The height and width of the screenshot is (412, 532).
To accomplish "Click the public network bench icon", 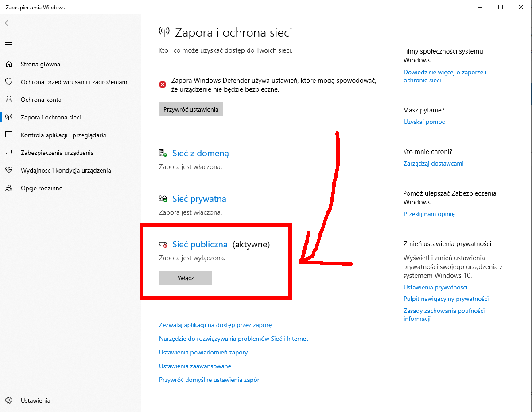I will pyautogui.click(x=163, y=244).
